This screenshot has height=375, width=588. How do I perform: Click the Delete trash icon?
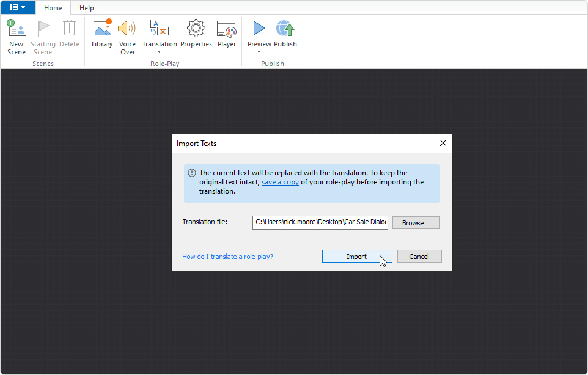tap(69, 29)
